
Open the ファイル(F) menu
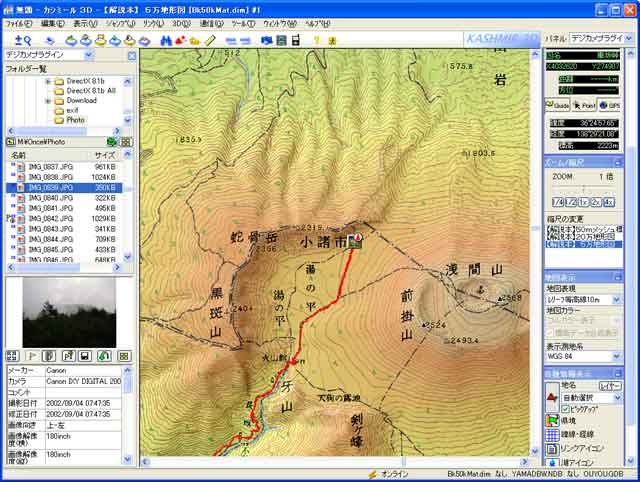19,23
